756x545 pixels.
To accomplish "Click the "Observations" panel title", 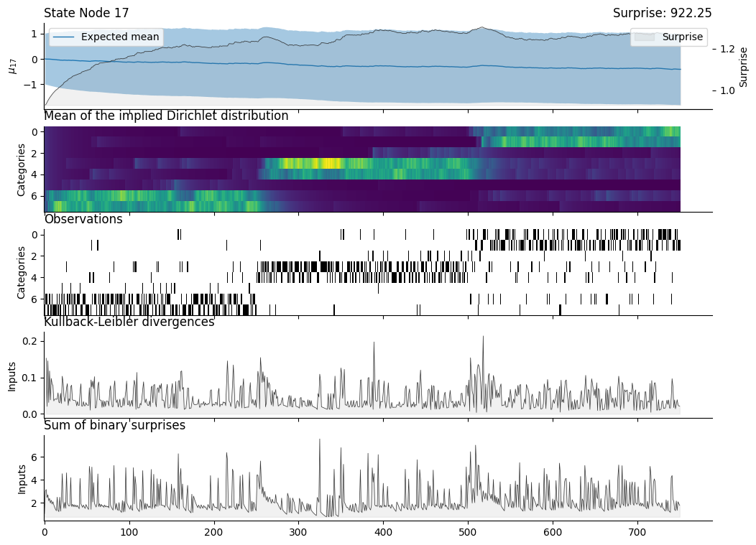I will (x=83, y=220).
